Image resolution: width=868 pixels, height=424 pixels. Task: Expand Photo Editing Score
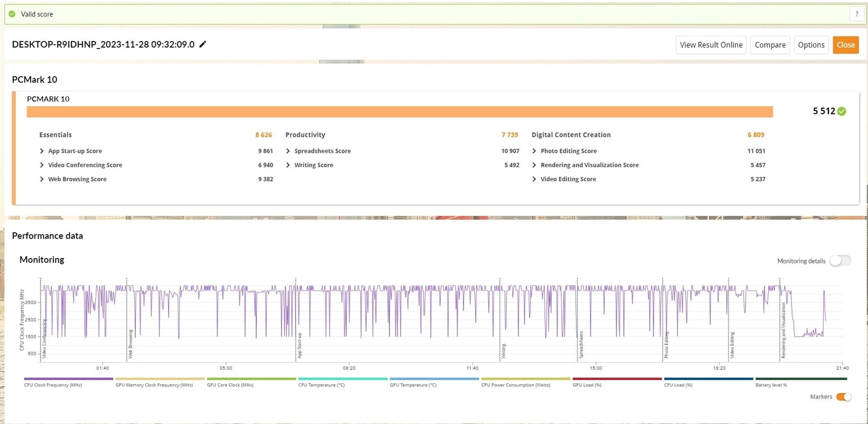point(534,151)
